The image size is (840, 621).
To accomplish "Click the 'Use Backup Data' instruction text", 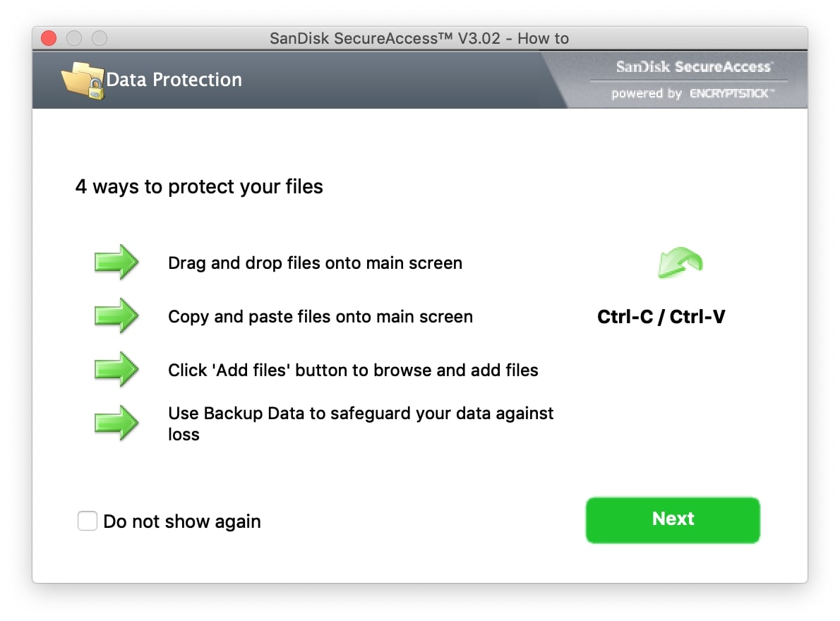I will (361, 423).
